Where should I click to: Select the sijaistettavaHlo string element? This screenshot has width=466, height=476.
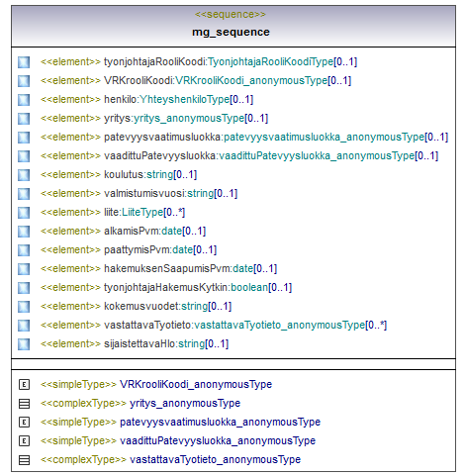pyautogui.click(x=135, y=343)
